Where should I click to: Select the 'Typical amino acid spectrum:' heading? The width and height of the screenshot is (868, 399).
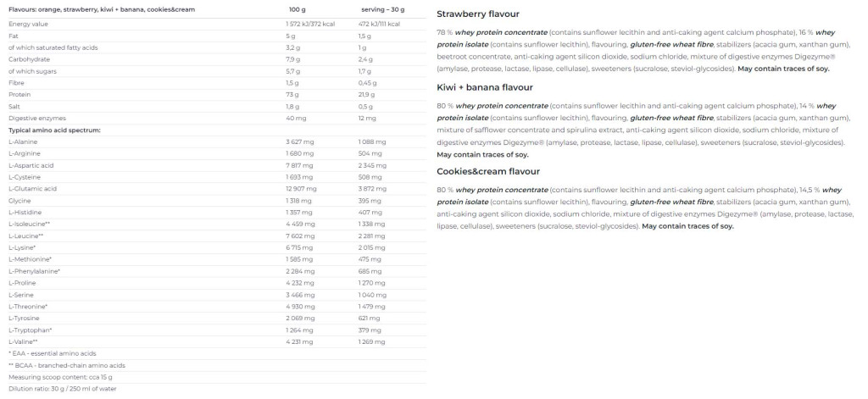[x=54, y=130]
